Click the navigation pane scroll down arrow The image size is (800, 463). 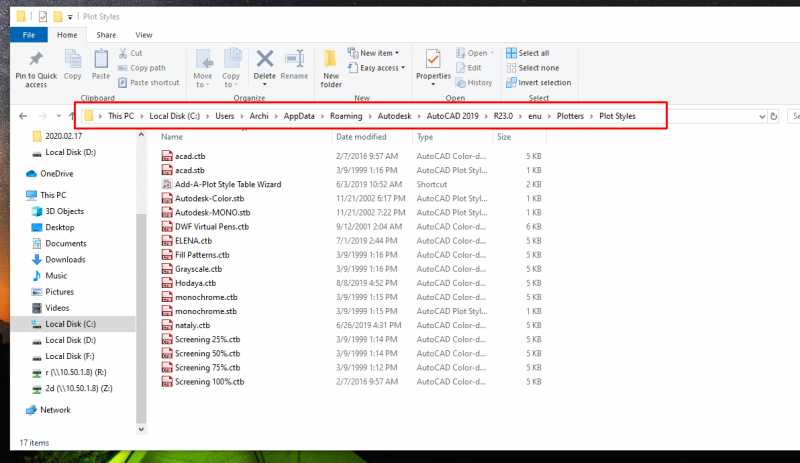tap(141, 430)
